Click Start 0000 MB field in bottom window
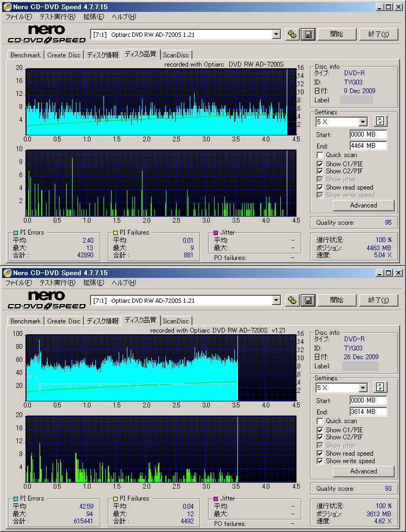 (368, 400)
